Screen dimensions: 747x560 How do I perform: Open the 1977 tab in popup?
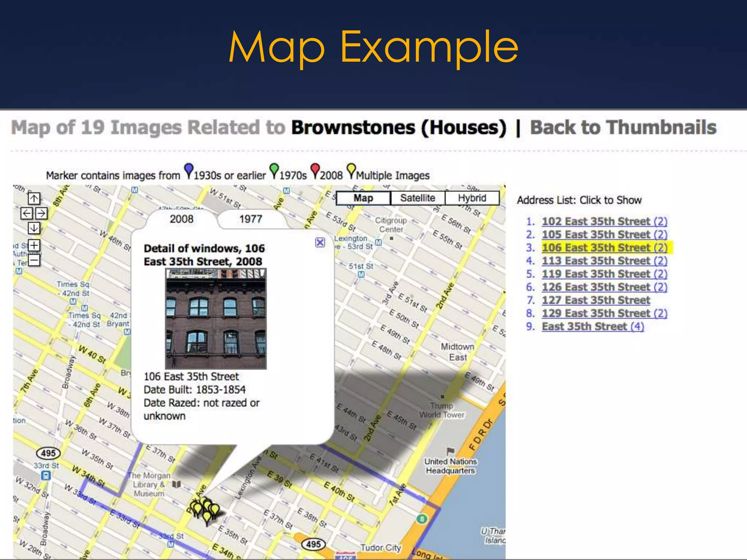pos(251,219)
